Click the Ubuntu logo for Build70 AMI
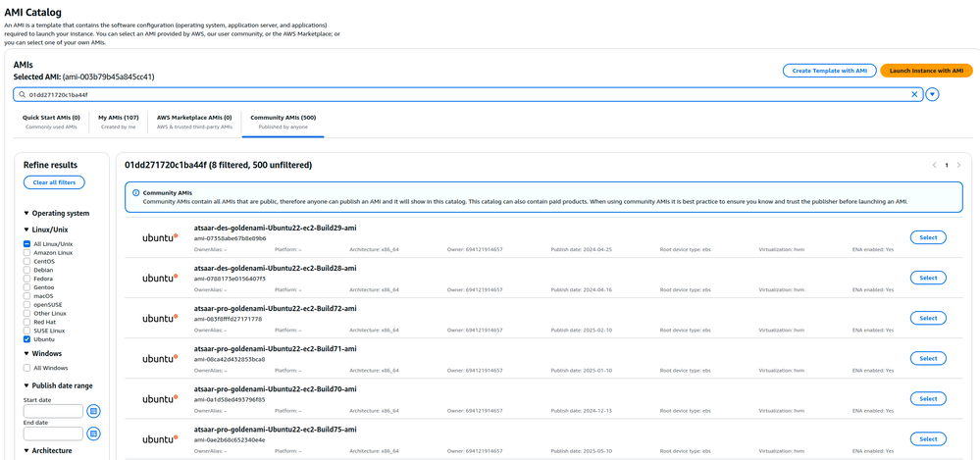 160,399
